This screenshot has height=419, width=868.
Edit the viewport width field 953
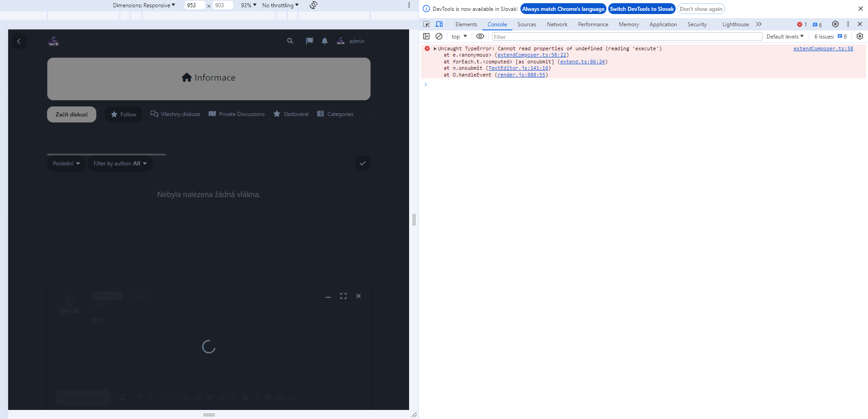(195, 5)
